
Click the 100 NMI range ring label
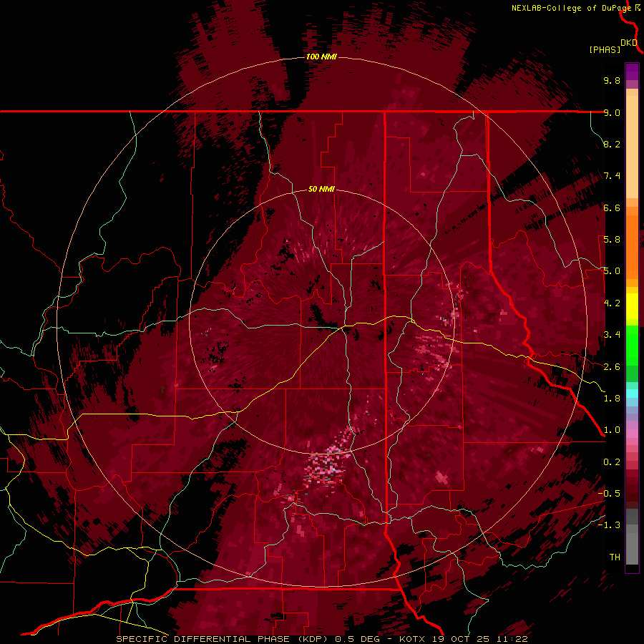coord(321,57)
